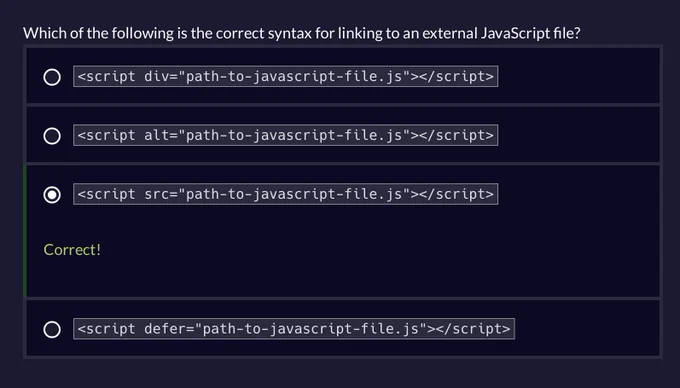Image resolution: width=680 pixels, height=388 pixels.
Task: Click the code text with alt= attribute
Action: (285, 135)
